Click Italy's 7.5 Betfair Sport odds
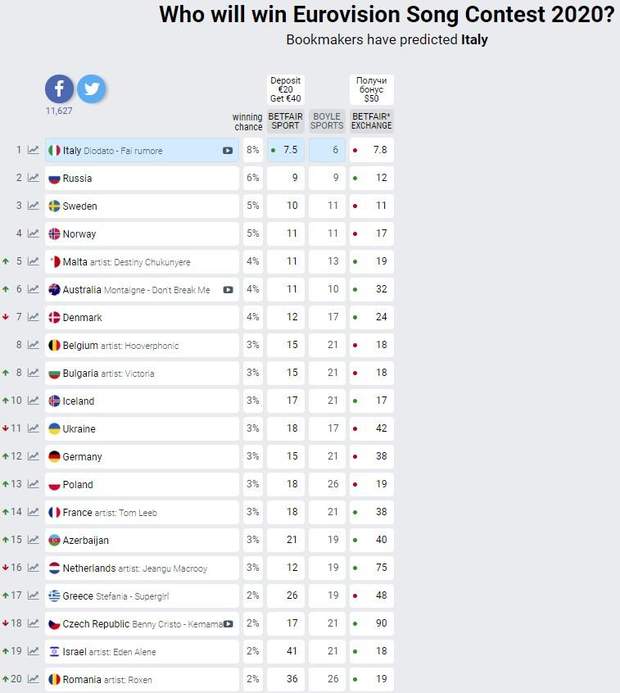The width and height of the screenshot is (620, 693). [290, 150]
